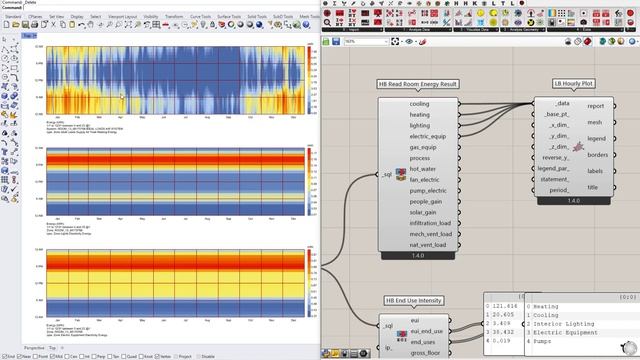This screenshot has height=360, width=640.
Task: Open the Standard toolbar tab
Action: tap(13, 17)
